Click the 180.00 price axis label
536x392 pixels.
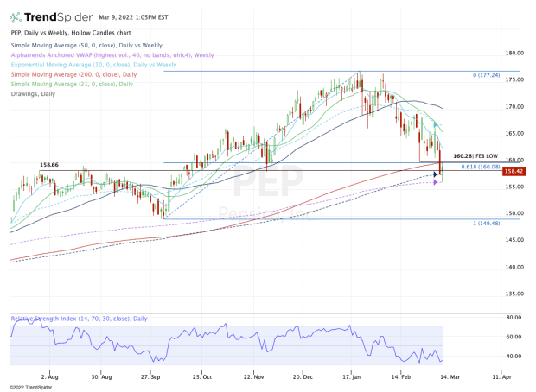point(514,53)
